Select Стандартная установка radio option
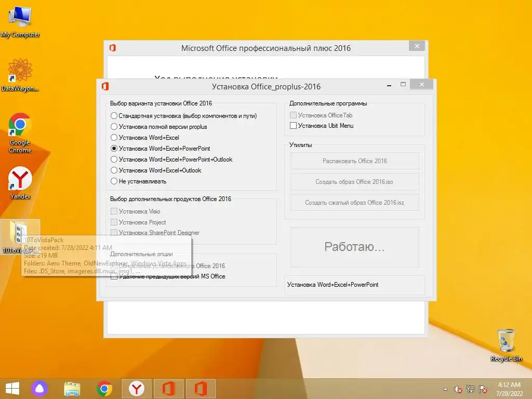The height and width of the screenshot is (399, 532). [x=183, y=116]
